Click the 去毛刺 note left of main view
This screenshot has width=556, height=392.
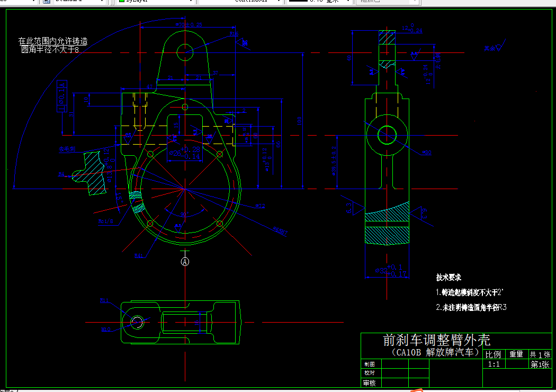67,149
